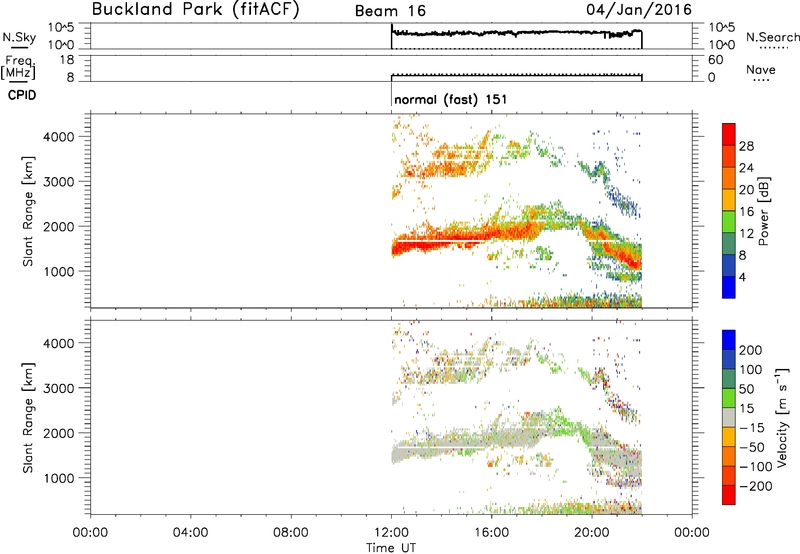Click the blue segment of the power color bar
800x554 pixels.
click(x=729, y=287)
